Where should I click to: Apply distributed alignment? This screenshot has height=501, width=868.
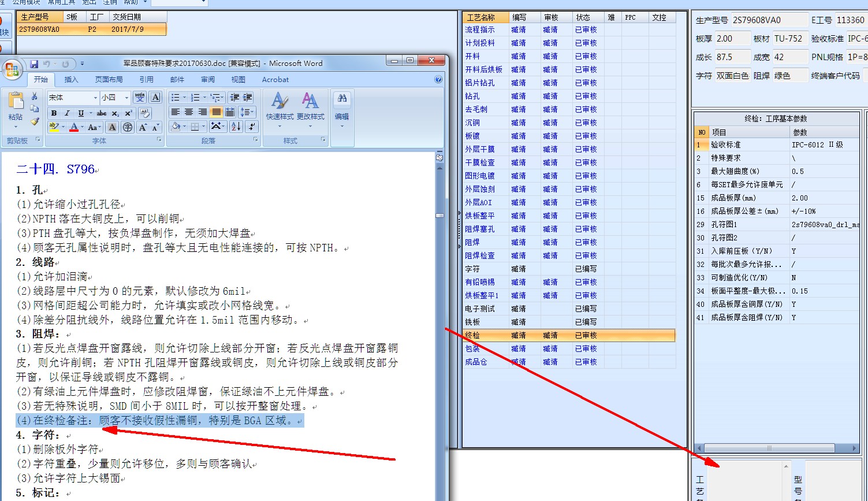[x=230, y=112]
